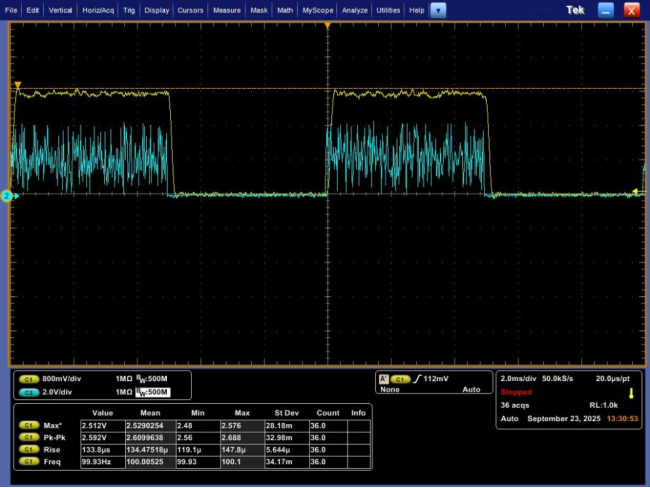Click the trigger level arrow on right edge
650x488 pixels.
[x=635, y=192]
